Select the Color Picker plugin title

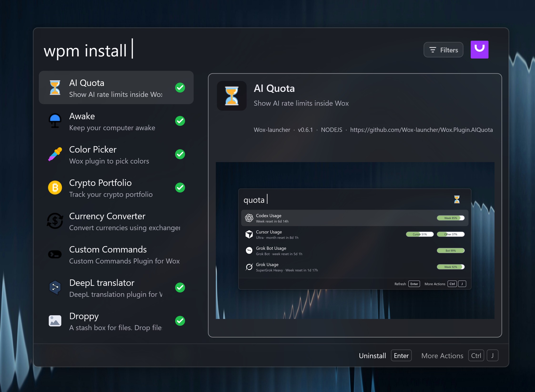coord(93,149)
